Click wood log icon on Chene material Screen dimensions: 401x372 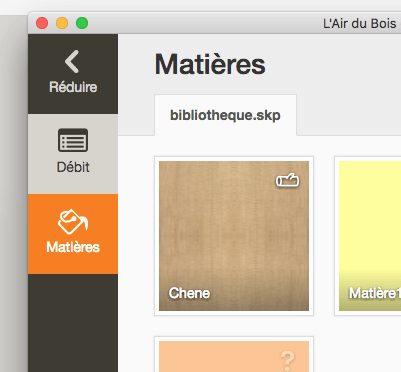point(287,180)
